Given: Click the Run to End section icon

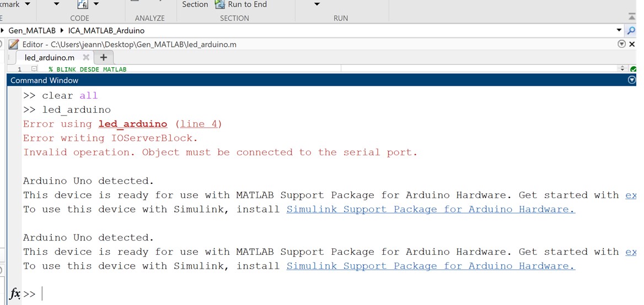Looking at the screenshot, I should pyautogui.click(x=219, y=4).
